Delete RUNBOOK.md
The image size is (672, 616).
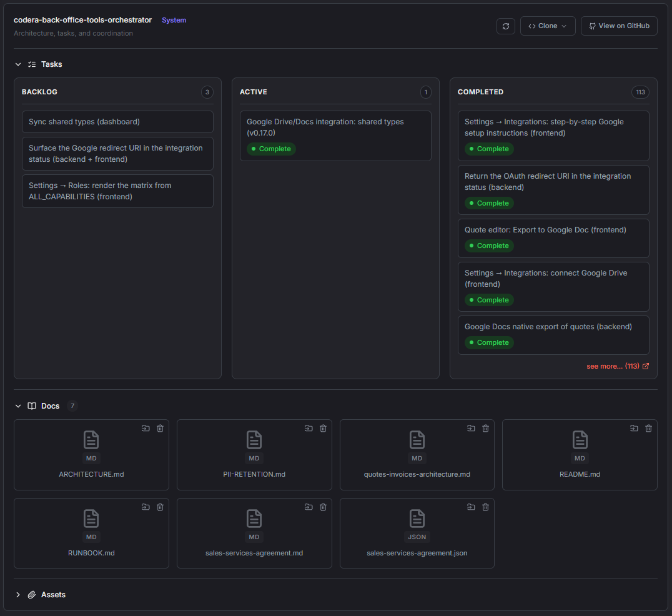161,507
